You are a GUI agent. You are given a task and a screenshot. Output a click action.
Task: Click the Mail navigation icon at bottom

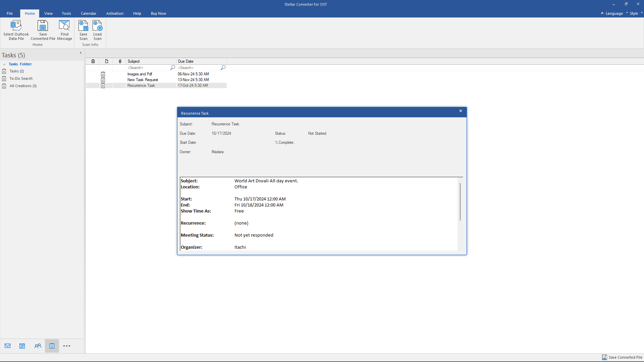pos(7,346)
